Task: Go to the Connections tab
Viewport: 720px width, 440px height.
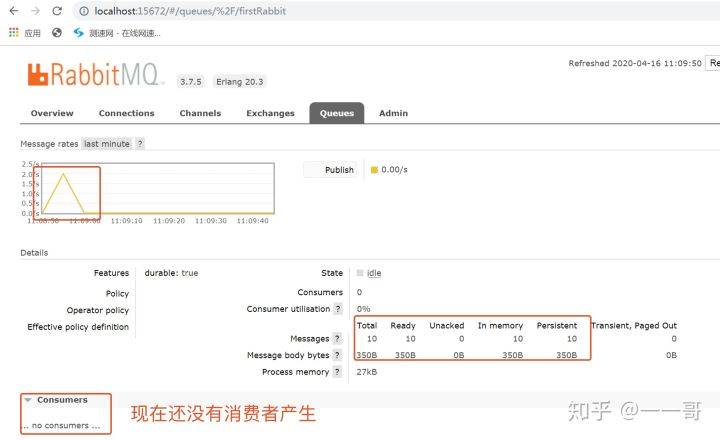Action: click(126, 113)
